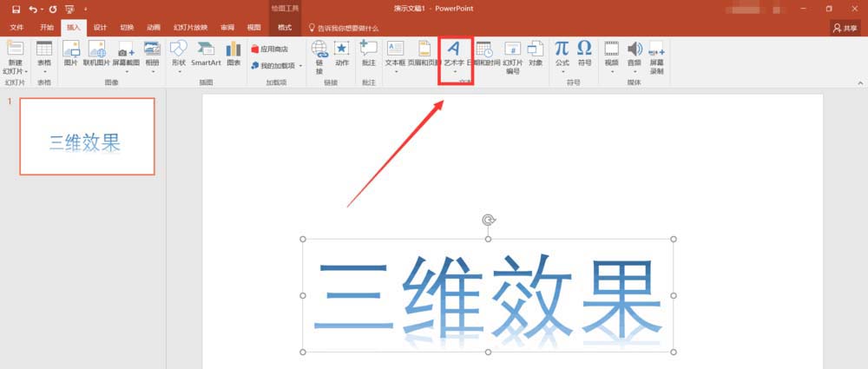Viewport: 868px width, 369px height.
Task: Insert audio (音频) speaker icon
Action: tap(635, 49)
